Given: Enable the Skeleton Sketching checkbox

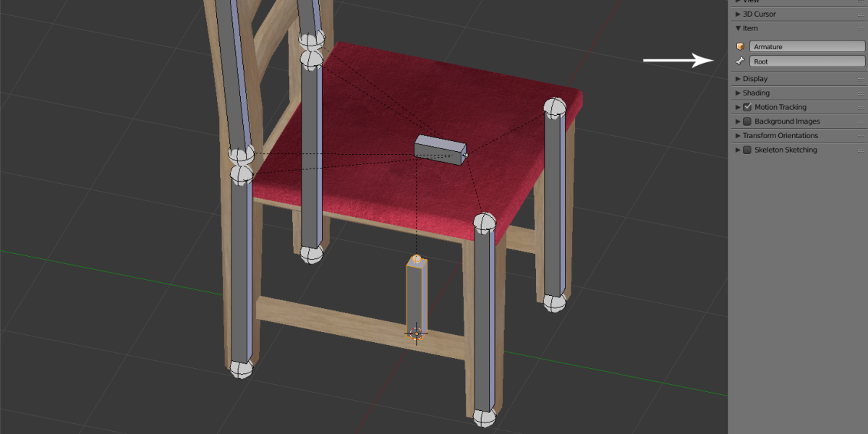Looking at the screenshot, I should [x=748, y=150].
